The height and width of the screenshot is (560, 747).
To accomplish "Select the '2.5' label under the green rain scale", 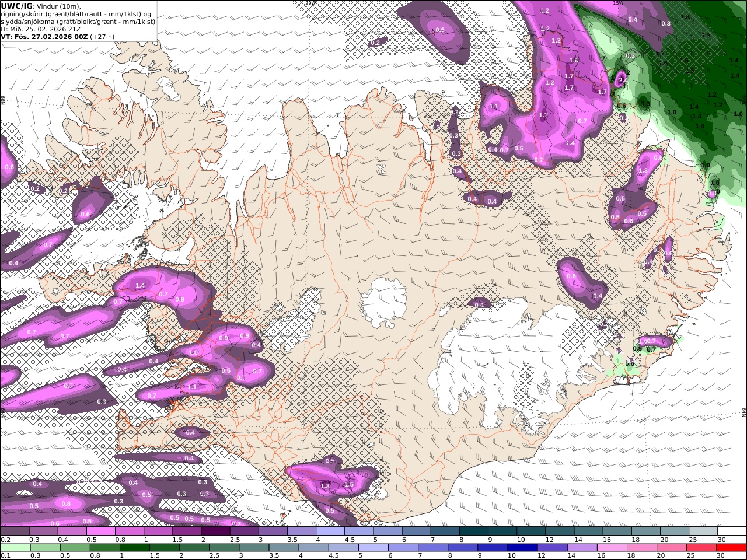I will point(214,556).
